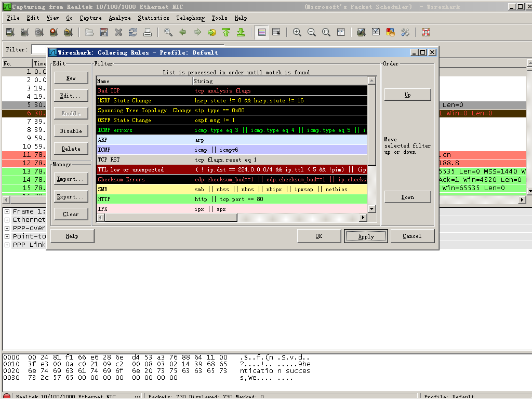Select TTL low or unexpected rule
This screenshot has height=399, width=532.
(232, 170)
